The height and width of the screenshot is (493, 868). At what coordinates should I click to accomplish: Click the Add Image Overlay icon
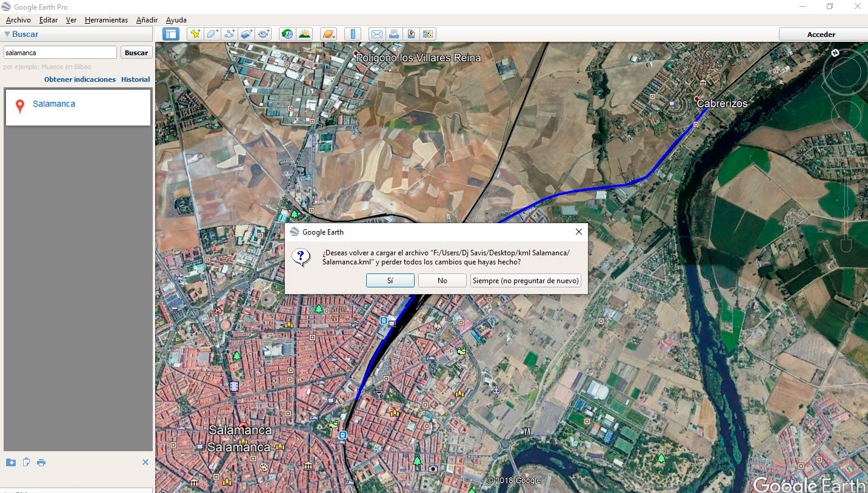pyautogui.click(x=246, y=34)
